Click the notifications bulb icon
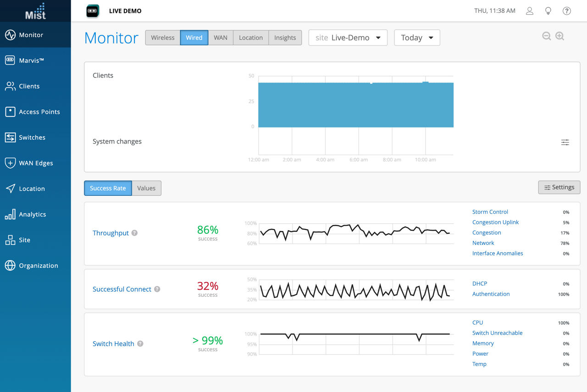The image size is (587, 392). click(548, 11)
